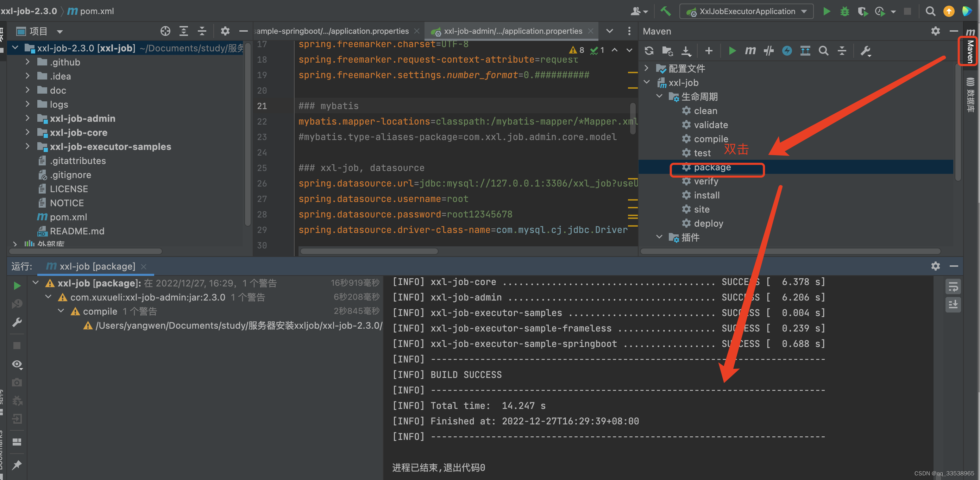Viewport: 980px width, 480px height.
Task: Start debugging with the bug icon
Action: pos(844,11)
